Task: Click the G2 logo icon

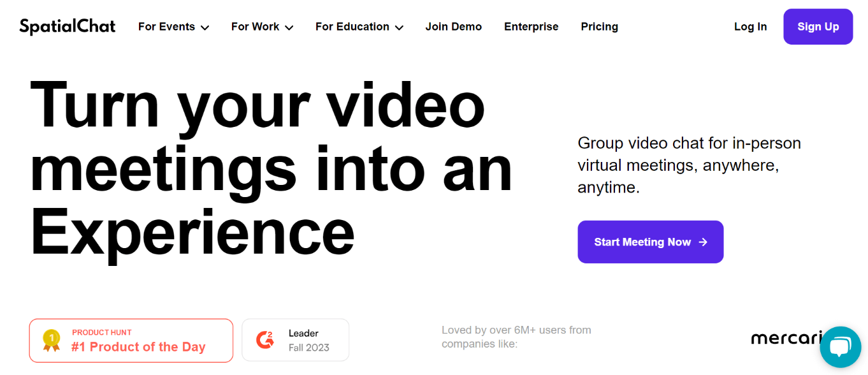Action: tap(265, 340)
